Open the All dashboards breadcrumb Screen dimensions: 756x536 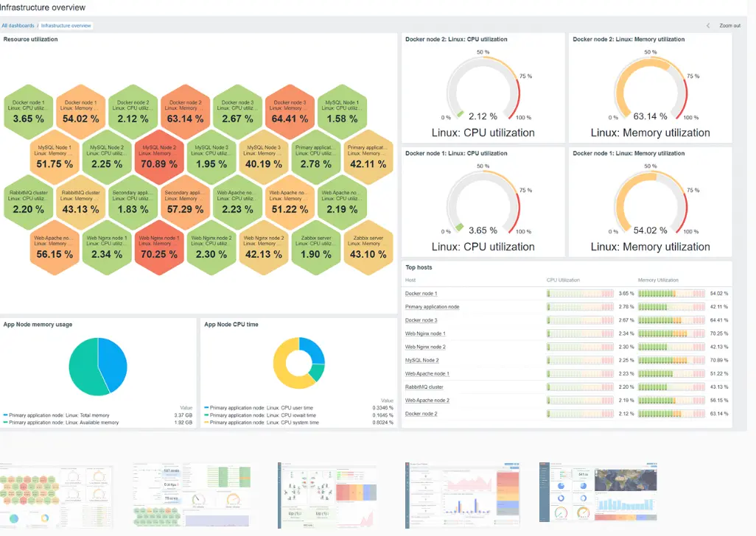pyautogui.click(x=18, y=26)
